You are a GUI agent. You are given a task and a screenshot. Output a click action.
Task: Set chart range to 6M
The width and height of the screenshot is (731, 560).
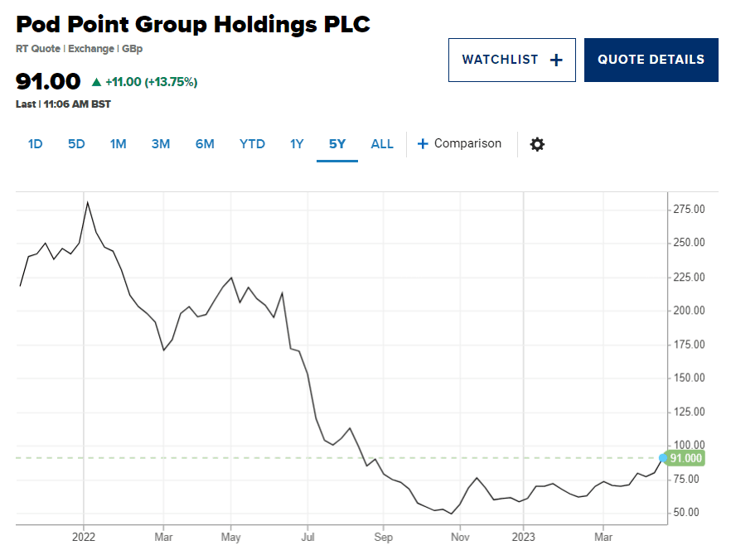(x=205, y=144)
